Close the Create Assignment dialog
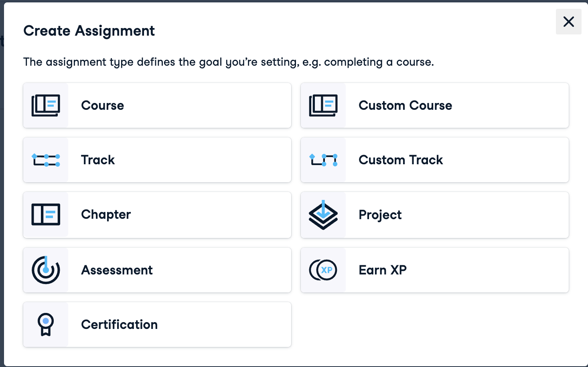Screen dimensions: 588x367 pos(568,22)
